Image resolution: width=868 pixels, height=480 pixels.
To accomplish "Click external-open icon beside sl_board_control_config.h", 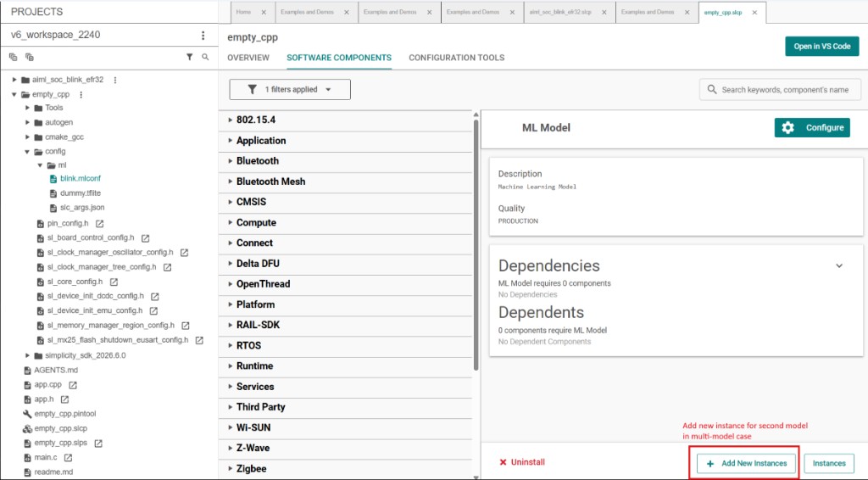I will (145, 238).
